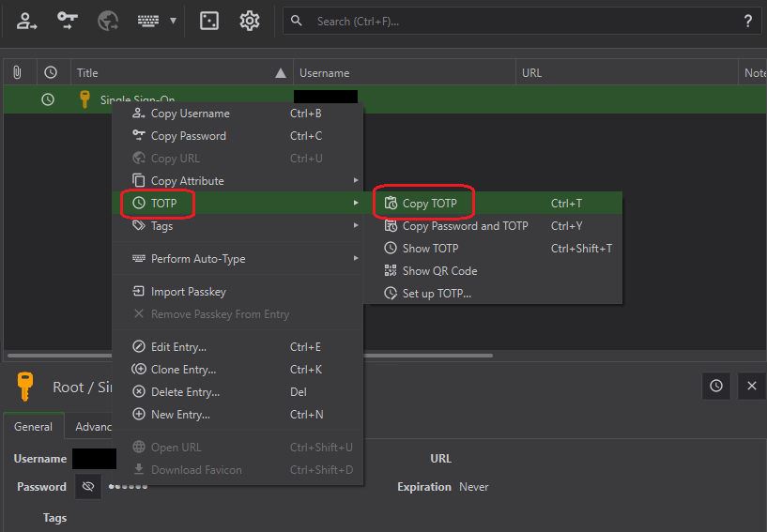The image size is (767, 532).
Task: Click the Auto-Type keyboard toolbar icon
Action: 148,21
